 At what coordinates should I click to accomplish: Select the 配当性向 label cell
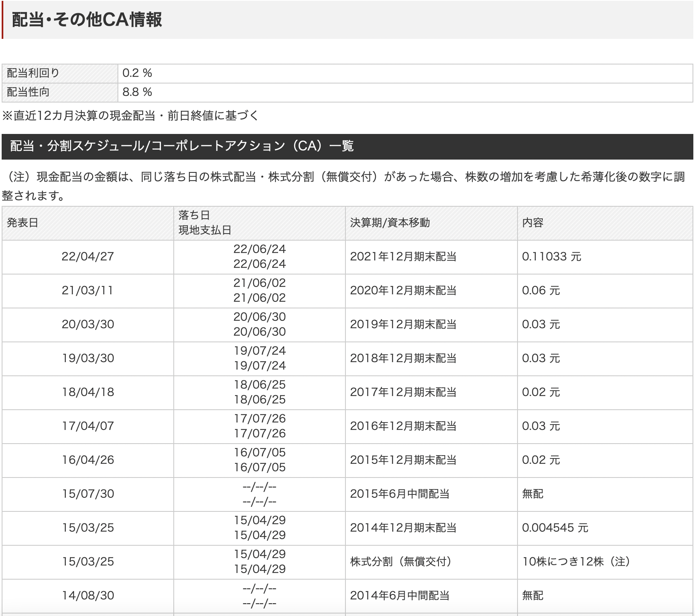click(x=60, y=92)
